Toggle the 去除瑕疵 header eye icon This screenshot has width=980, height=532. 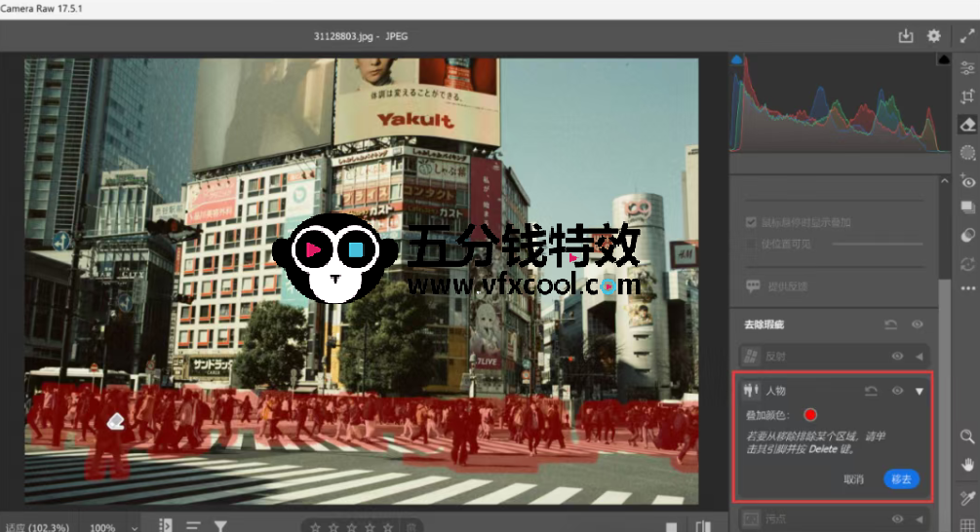coord(918,324)
